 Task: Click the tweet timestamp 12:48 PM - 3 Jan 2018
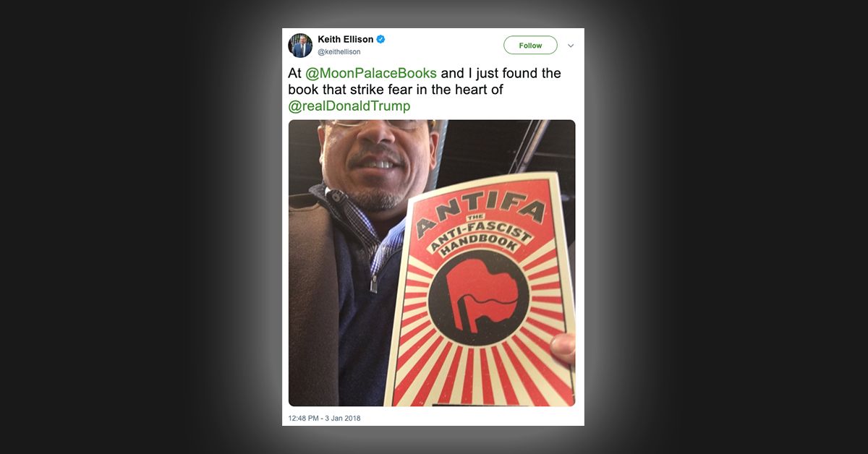[x=324, y=418]
